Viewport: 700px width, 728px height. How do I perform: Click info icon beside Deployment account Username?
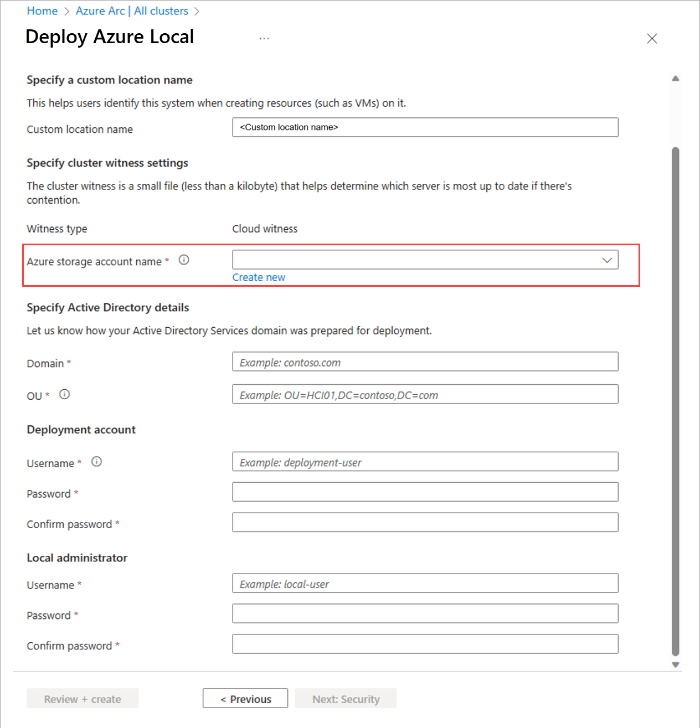pyautogui.click(x=96, y=462)
